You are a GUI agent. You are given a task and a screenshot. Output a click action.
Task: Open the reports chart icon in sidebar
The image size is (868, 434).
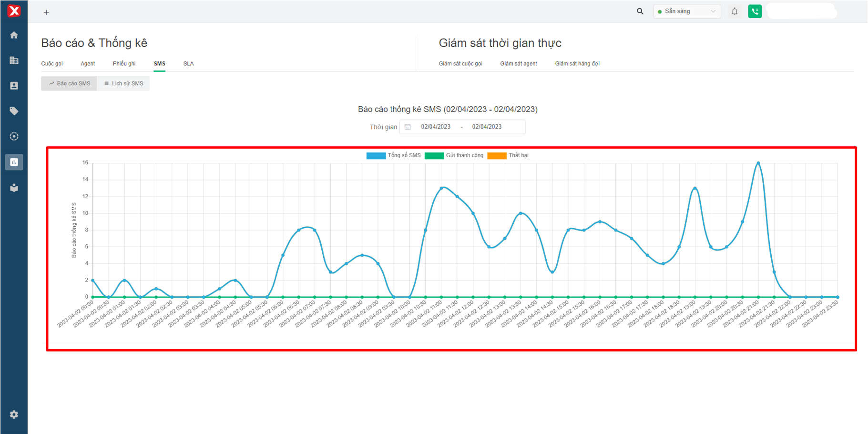[14, 162]
